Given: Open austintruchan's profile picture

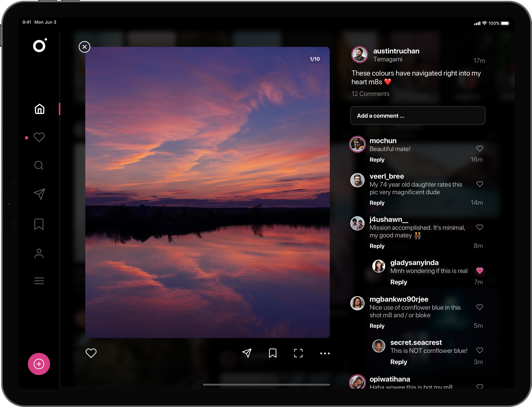Looking at the screenshot, I should coord(359,55).
